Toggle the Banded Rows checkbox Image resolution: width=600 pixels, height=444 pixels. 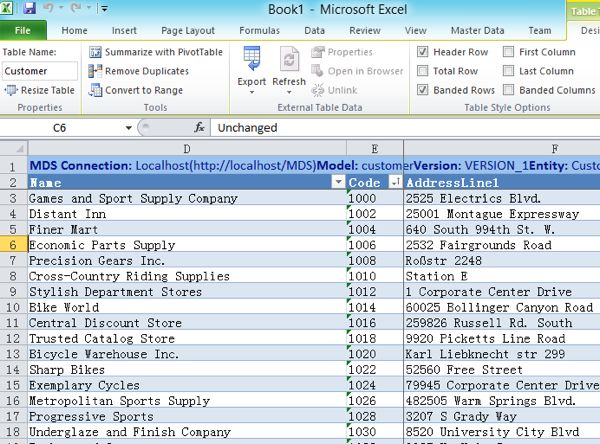[422, 90]
